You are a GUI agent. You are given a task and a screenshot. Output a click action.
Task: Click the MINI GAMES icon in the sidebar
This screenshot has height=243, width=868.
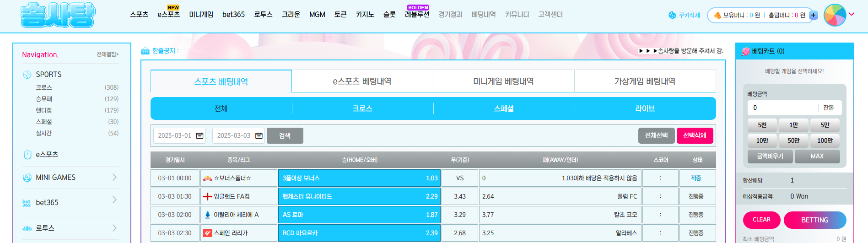point(27,178)
